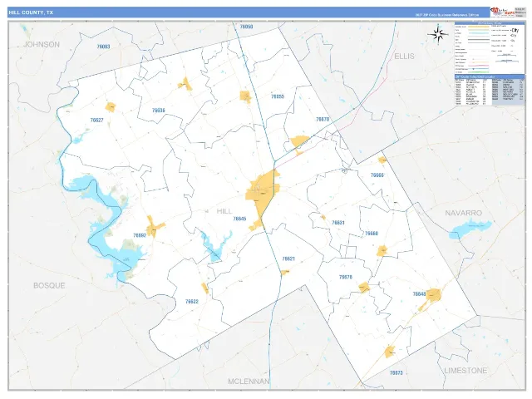Click the large "City" sample in the legend
The width and height of the screenshot is (532, 399).
coord(515,30)
